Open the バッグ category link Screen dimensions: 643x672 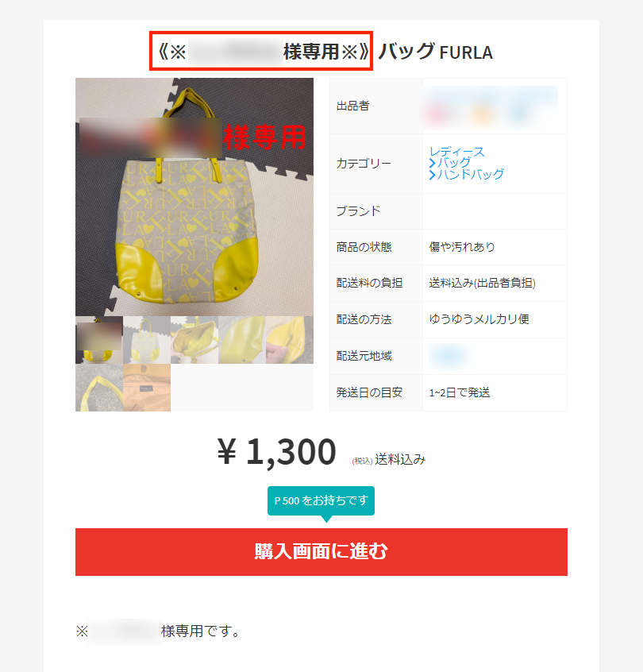pos(453,163)
